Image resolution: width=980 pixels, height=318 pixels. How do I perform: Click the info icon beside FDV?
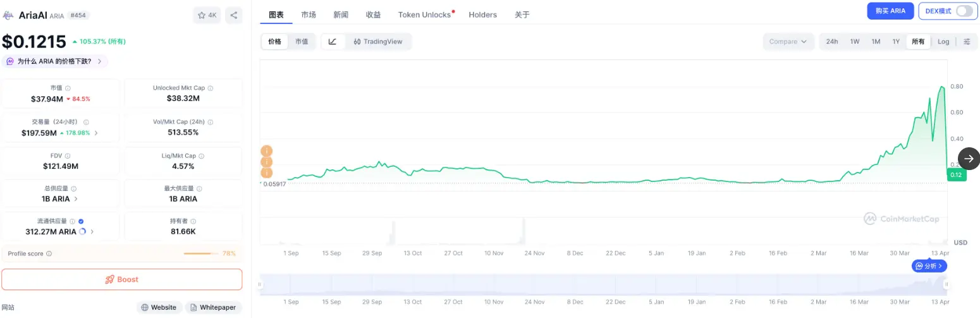click(68, 156)
